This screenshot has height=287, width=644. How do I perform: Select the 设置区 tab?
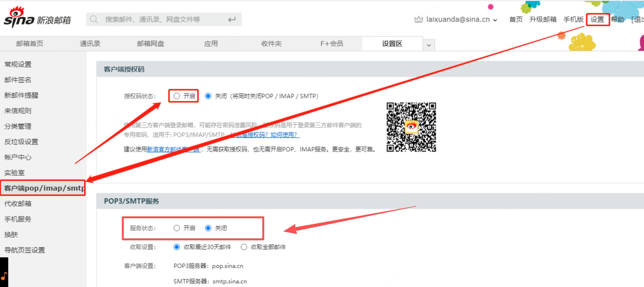(x=392, y=44)
